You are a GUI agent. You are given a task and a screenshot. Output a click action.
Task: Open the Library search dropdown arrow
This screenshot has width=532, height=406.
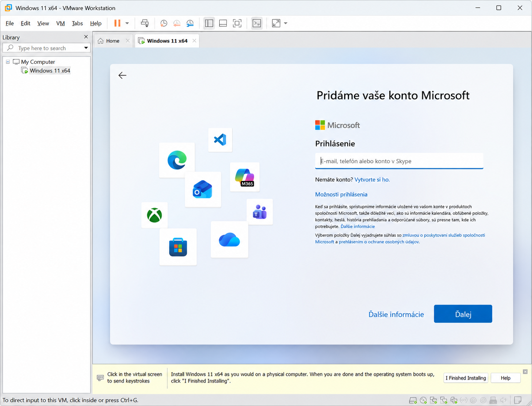86,48
